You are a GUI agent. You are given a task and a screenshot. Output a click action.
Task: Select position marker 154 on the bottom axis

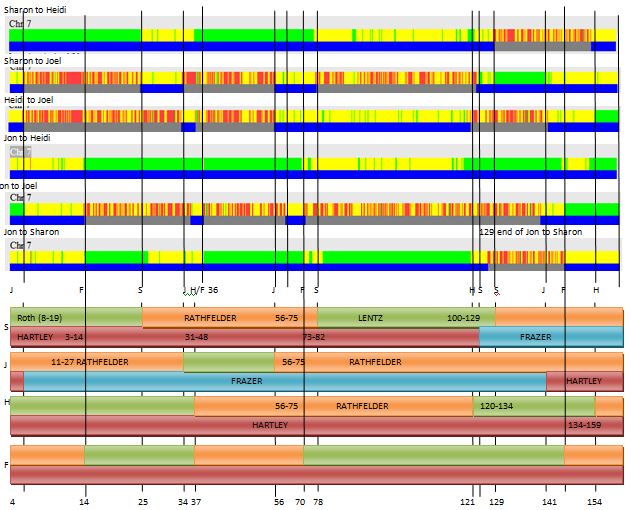(x=594, y=502)
